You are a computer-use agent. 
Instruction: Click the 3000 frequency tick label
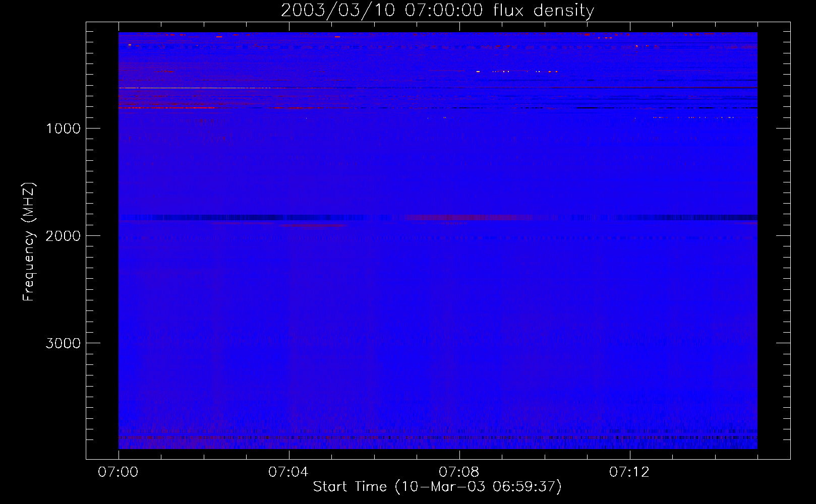(x=63, y=343)
